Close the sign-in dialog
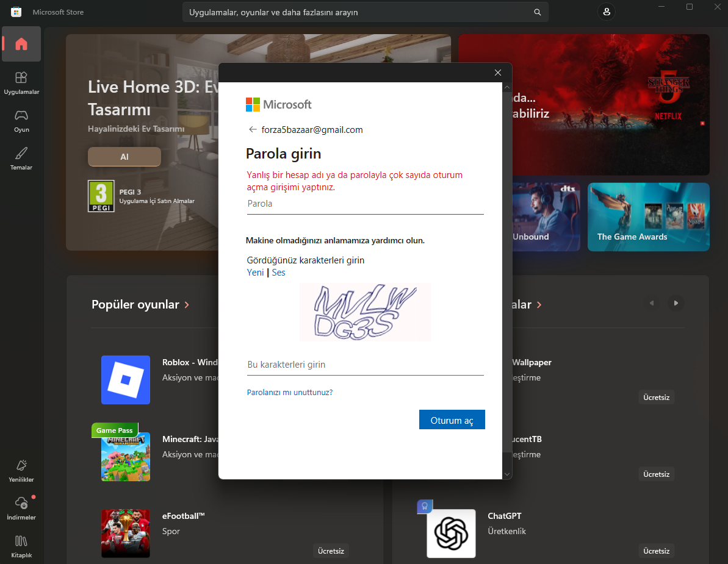Image resolution: width=728 pixels, height=564 pixels. click(498, 73)
